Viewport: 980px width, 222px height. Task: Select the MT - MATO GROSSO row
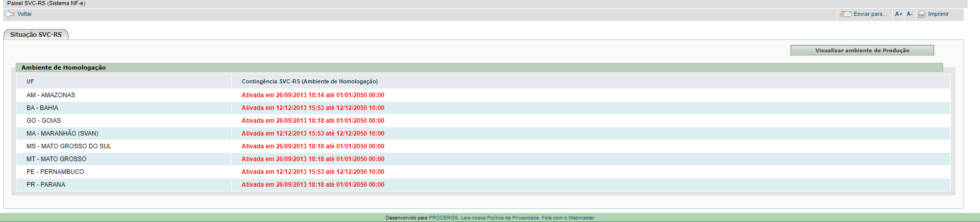(x=483, y=159)
